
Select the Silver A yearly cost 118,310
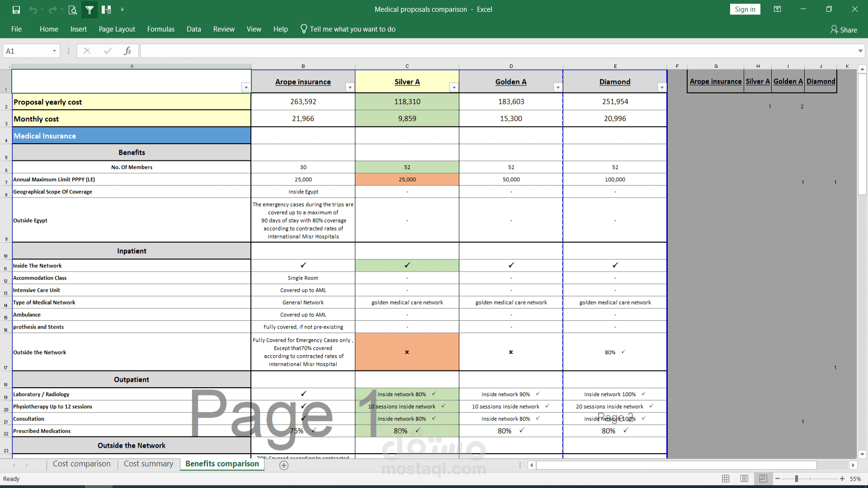[x=407, y=102]
